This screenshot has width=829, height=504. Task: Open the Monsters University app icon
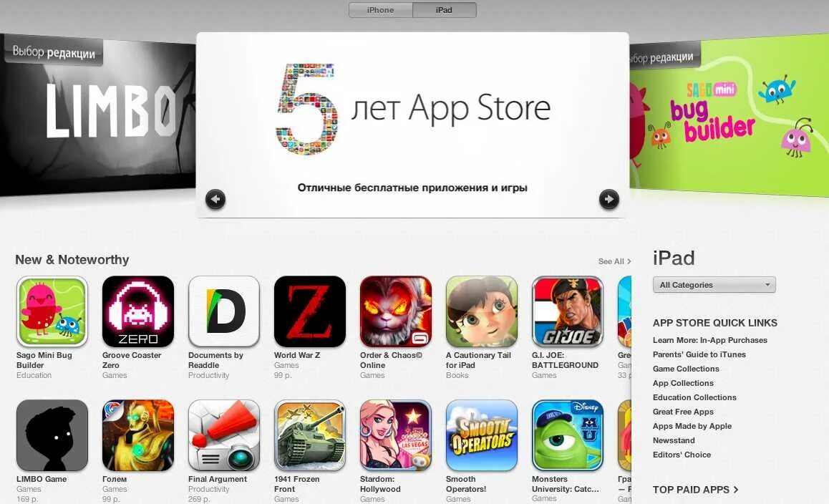pos(567,435)
